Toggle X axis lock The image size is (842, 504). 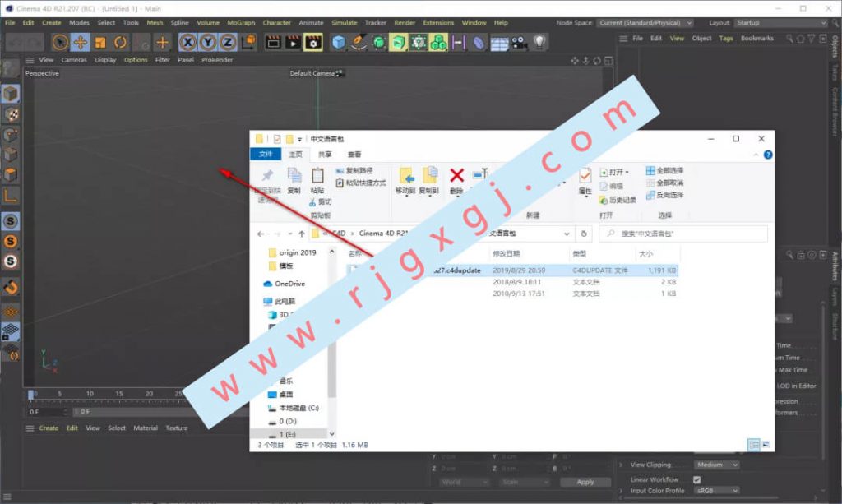(187, 42)
